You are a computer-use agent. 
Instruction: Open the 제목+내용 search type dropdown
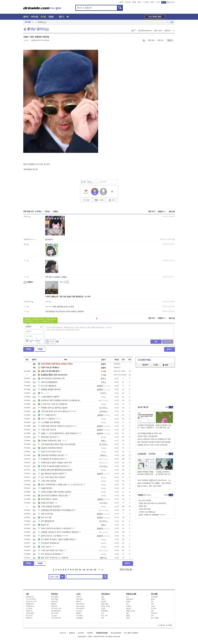tap(57, 577)
